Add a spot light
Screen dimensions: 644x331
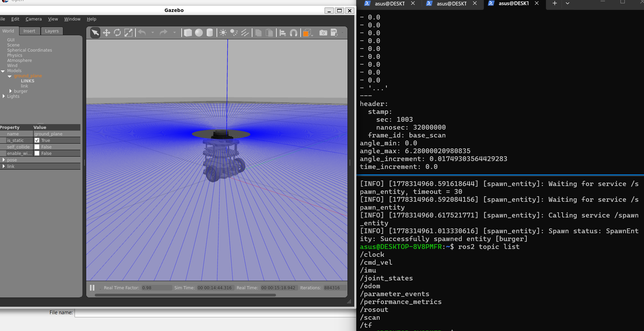234,32
